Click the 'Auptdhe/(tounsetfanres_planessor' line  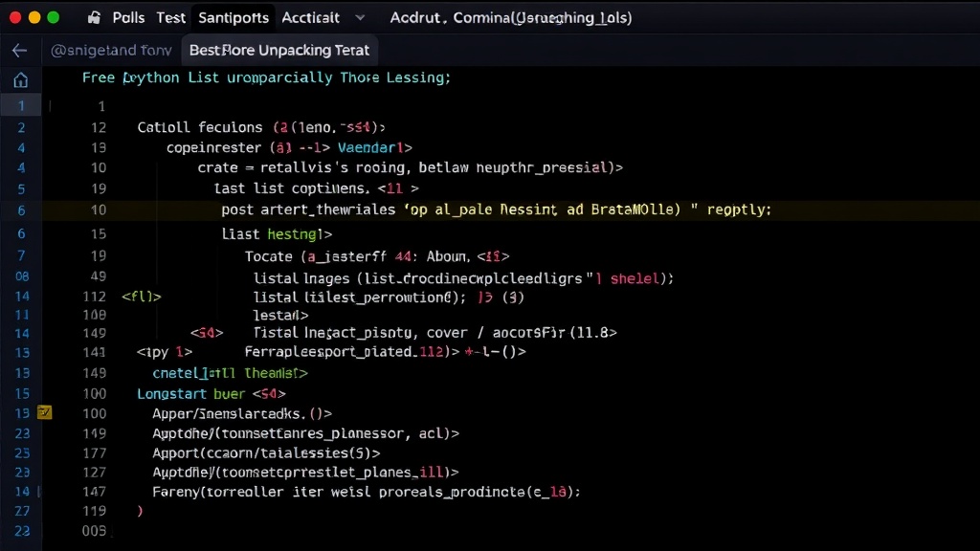(305, 433)
